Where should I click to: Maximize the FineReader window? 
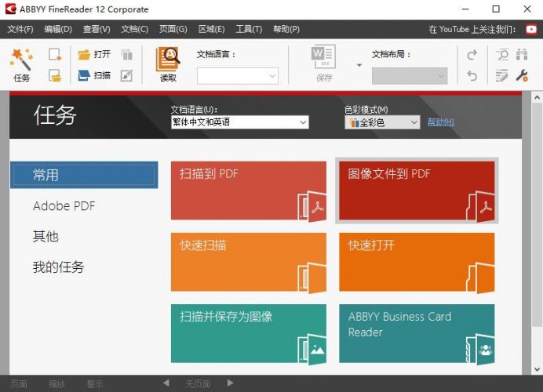click(496, 9)
